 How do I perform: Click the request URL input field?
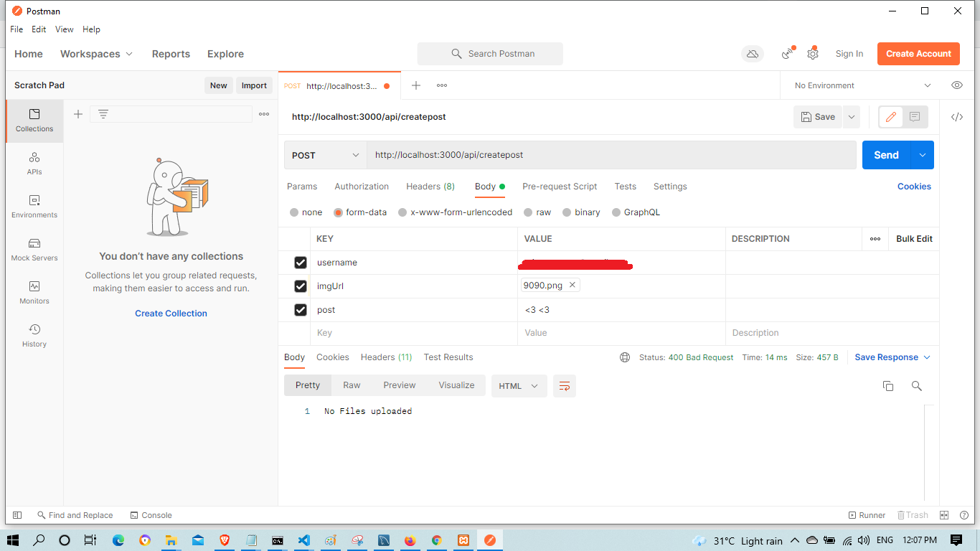click(611, 155)
